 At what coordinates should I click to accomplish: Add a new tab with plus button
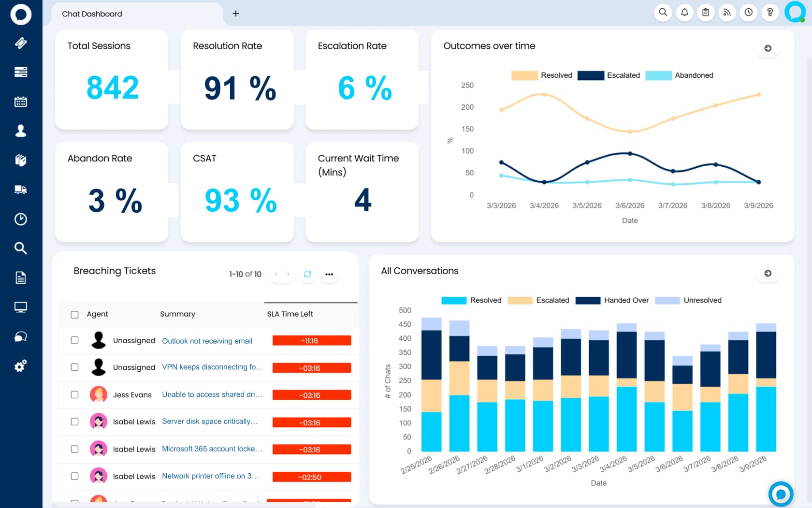[x=236, y=14]
